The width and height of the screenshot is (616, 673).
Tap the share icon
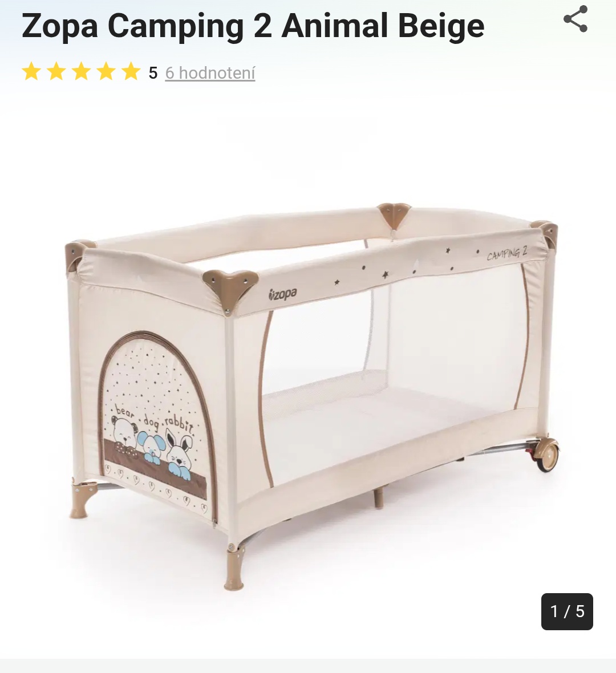(576, 19)
